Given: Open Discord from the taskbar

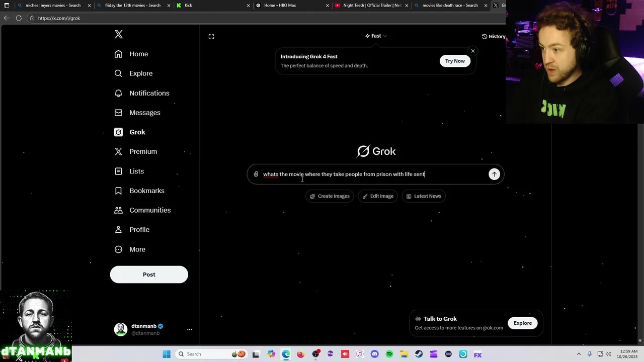Looking at the screenshot, I should click(x=374, y=354).
